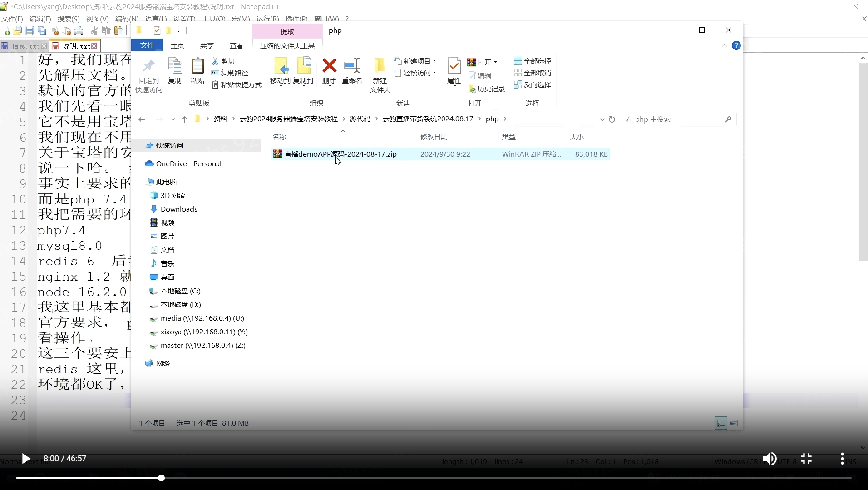Sort by the Name column header
The height and width of the screenshot is (490, 868).
343,137
